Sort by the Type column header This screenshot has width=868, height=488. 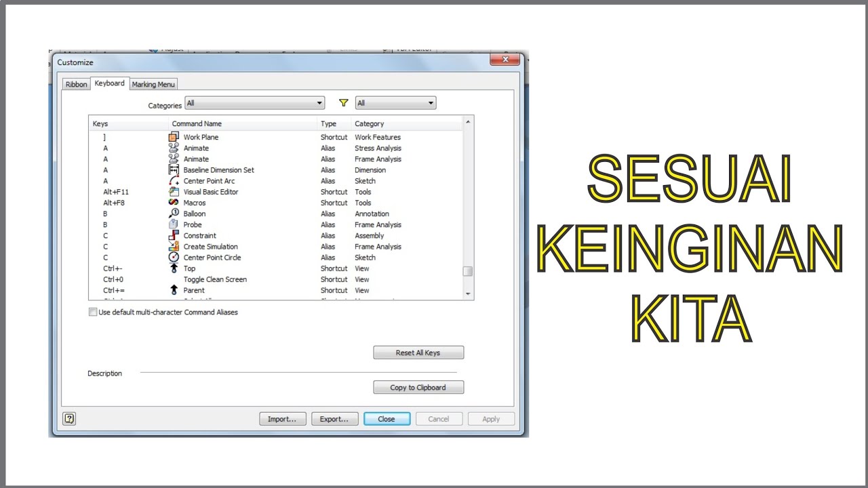(334, 123)
